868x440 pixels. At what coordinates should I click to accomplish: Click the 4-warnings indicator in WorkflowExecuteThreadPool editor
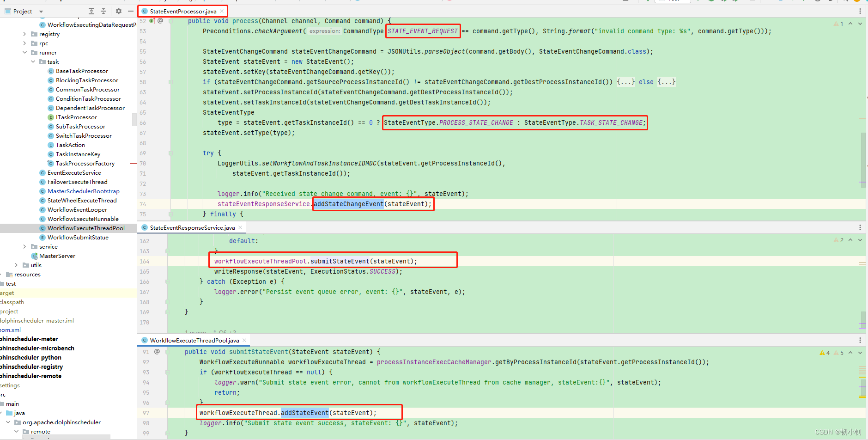click(825, 352)
